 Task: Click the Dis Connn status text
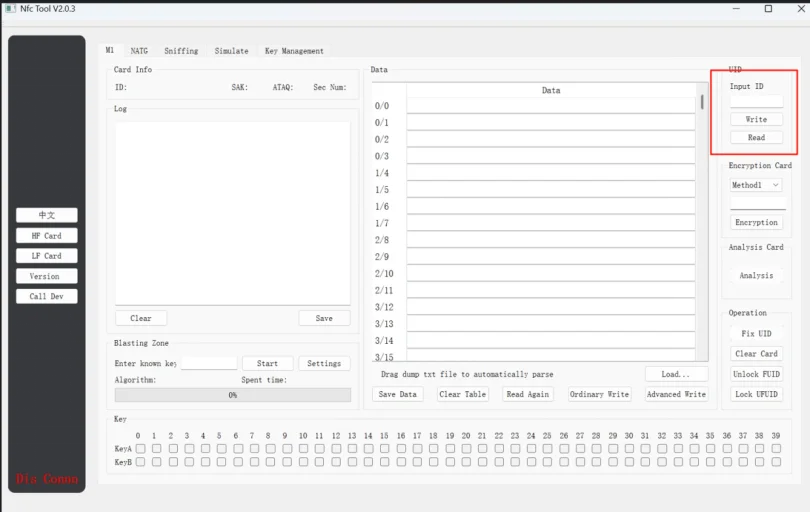(46, 479)
